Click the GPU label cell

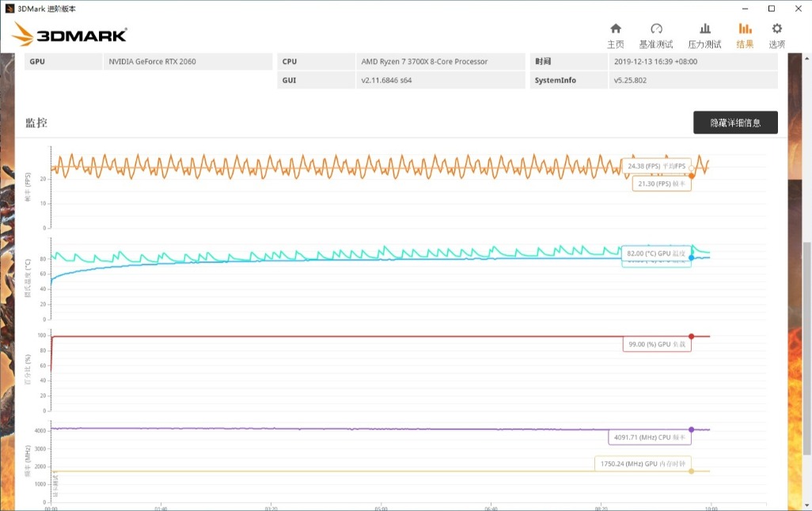pos(63,62)
